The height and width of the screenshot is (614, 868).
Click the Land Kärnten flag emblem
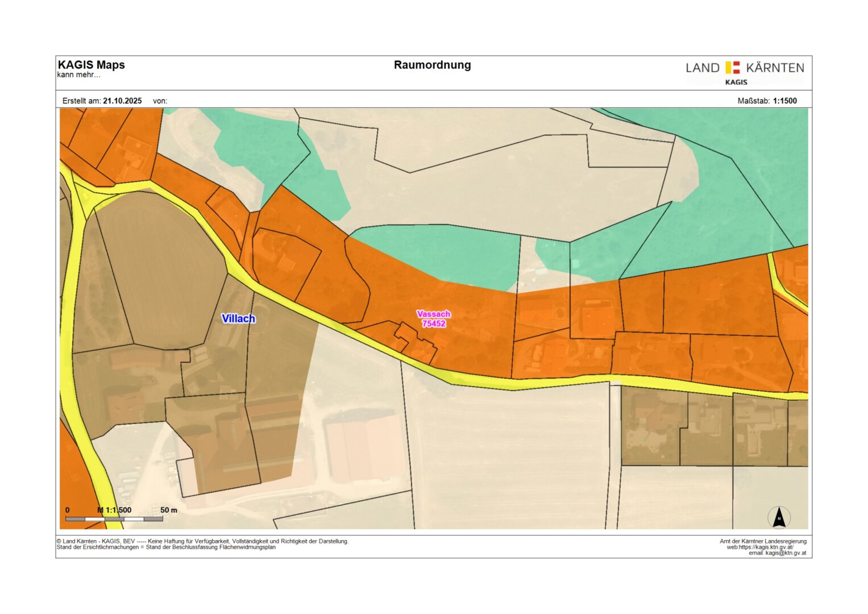tap(733, 68)
